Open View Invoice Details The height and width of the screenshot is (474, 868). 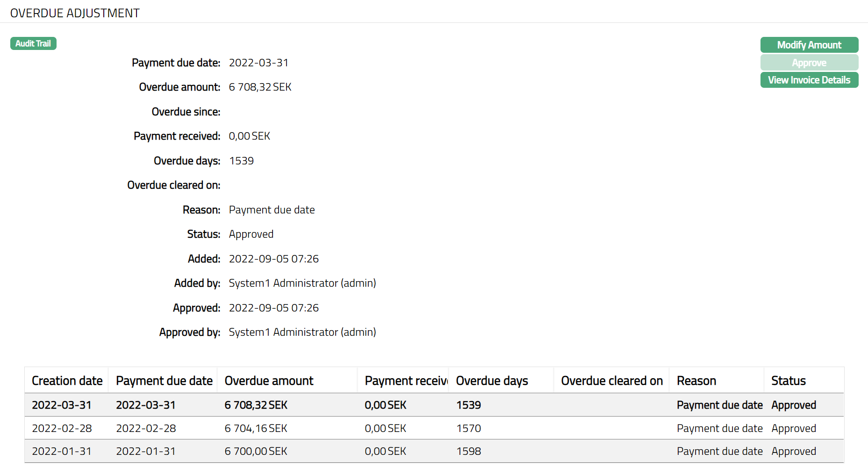(x=809, y=80)
